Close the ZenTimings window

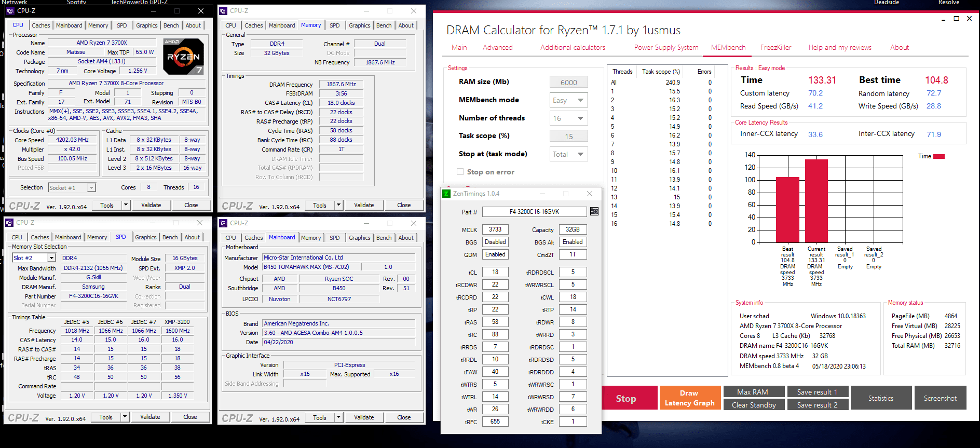590,194
